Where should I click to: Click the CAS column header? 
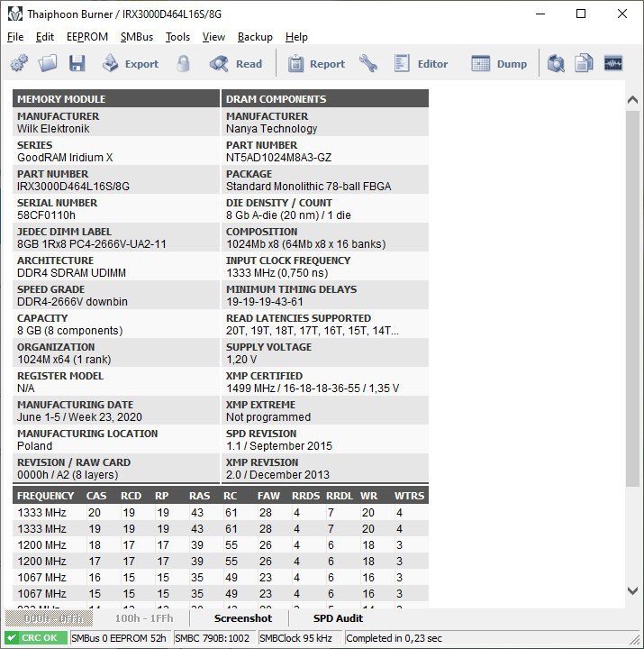click(96, 496)
